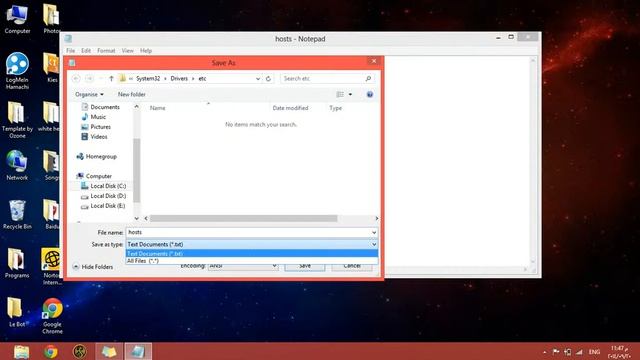Click the File name input field
640x360 pixels.
[248, 232]
